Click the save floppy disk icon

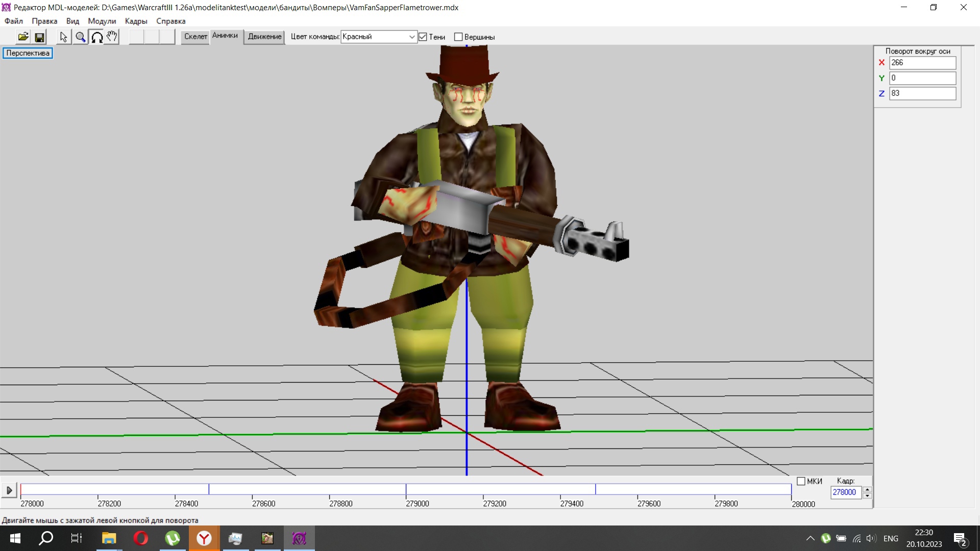[39, 37]
